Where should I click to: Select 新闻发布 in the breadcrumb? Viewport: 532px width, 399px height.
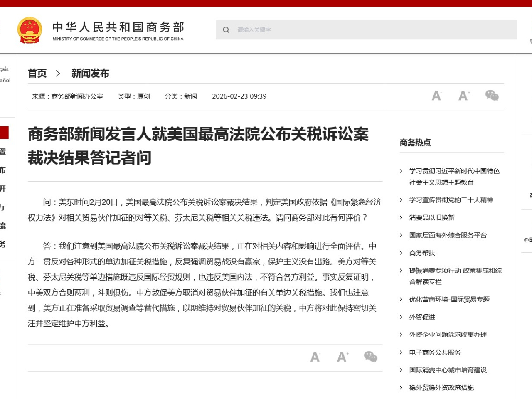point(90,74)
